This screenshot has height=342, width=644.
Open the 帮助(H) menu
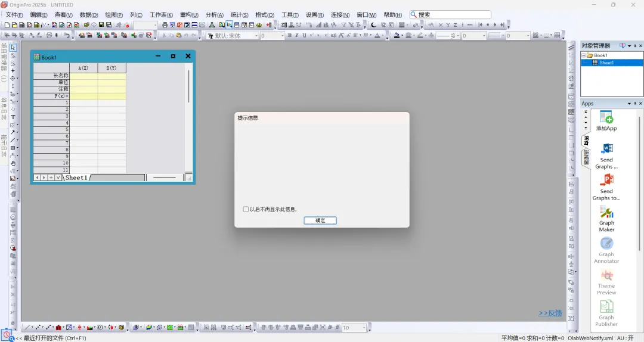pyautogui.click(x=392, y=15)
